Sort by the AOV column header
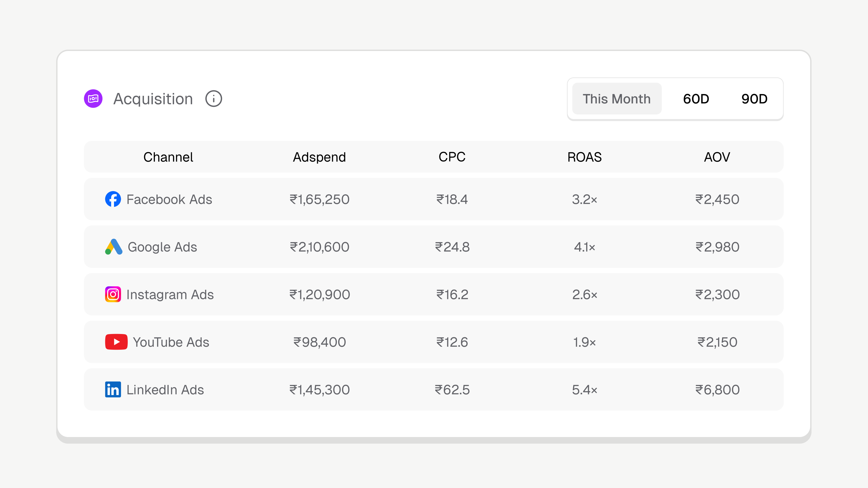Viewport: 868px width, 488px height. [717, 157]
